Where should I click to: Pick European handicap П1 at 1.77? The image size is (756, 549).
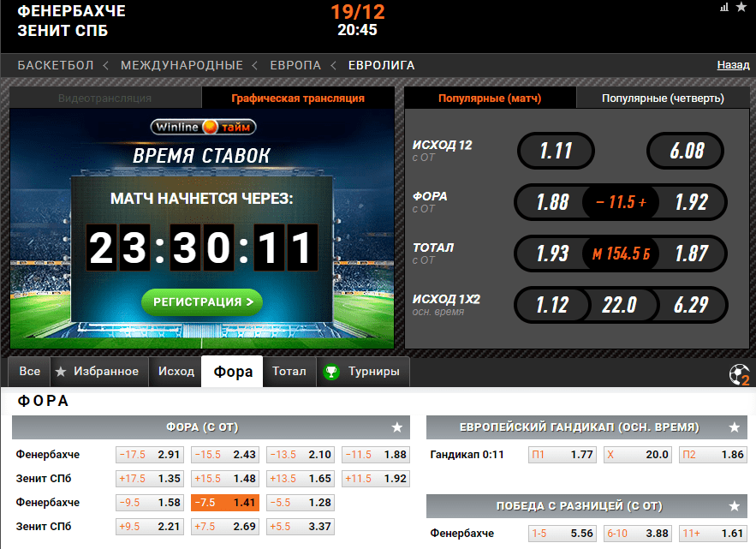click(563, 455)
